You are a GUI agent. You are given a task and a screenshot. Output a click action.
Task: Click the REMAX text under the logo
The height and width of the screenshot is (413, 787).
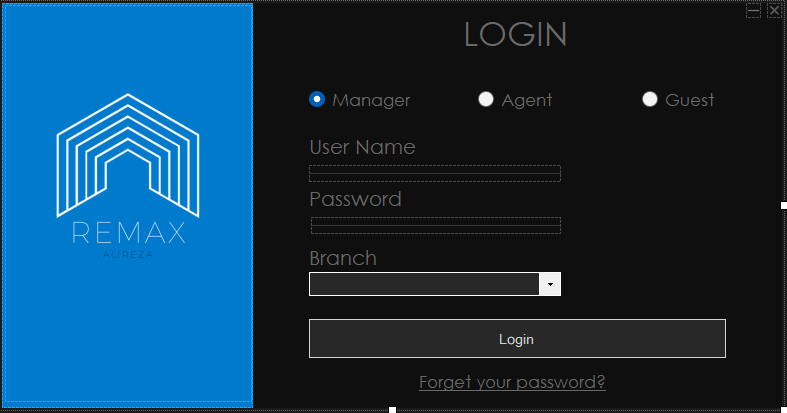coord(129,233)
